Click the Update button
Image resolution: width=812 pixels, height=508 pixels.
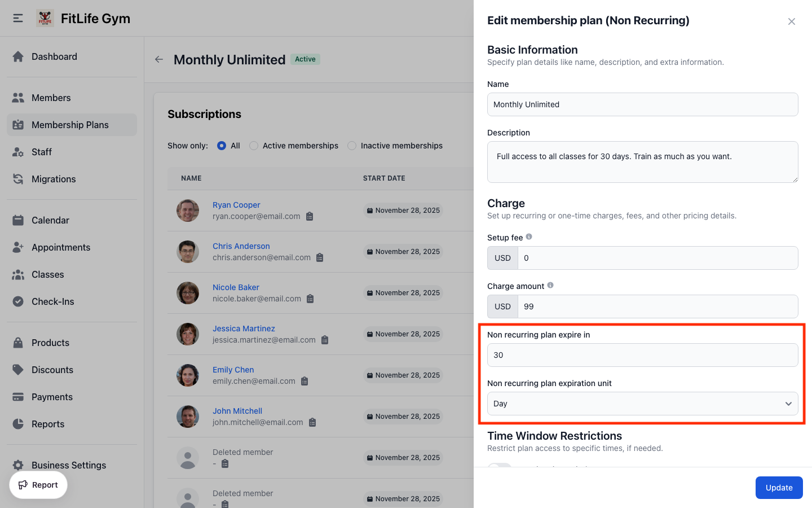click(779, 488)
